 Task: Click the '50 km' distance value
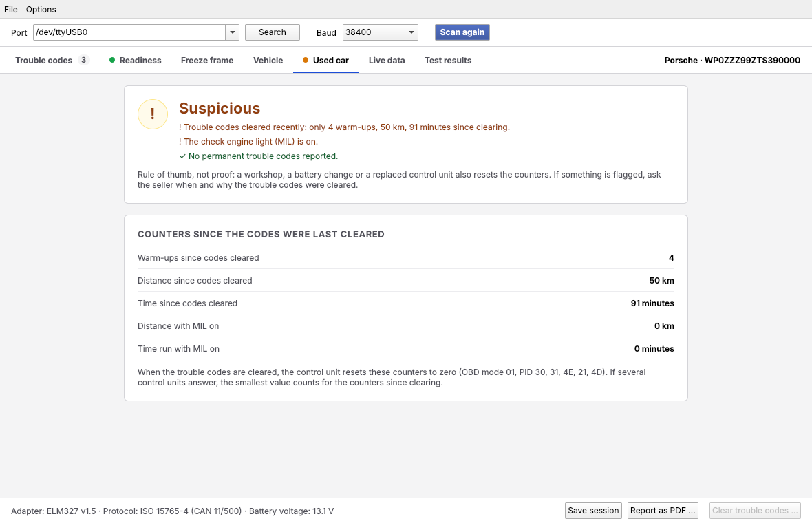[x=661, y=281]
